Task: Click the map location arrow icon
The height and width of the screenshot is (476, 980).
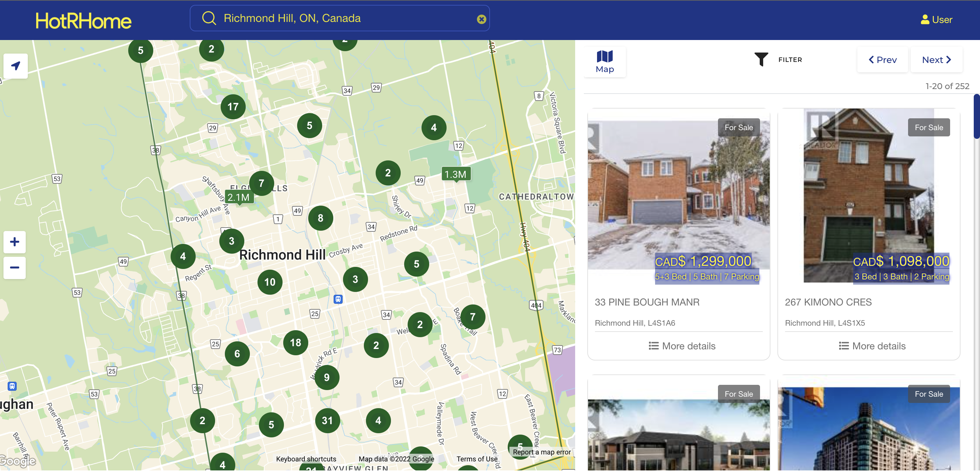Action: tap(15, 66)
